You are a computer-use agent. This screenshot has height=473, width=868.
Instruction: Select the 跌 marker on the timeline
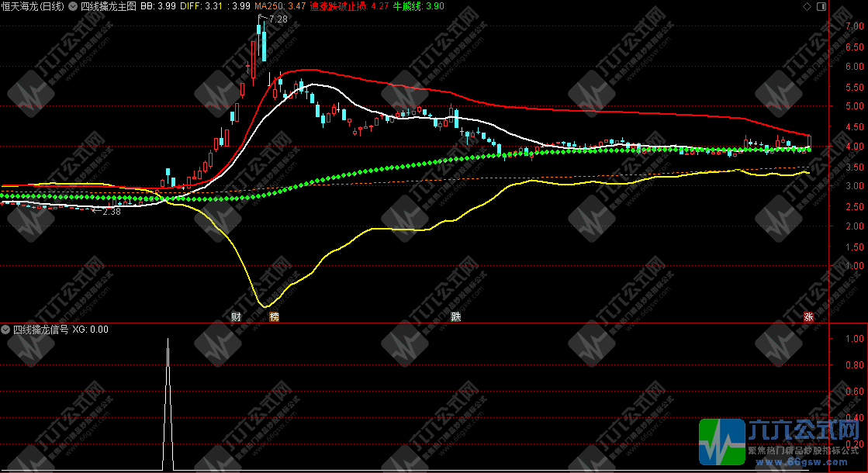tap(455, 316)
